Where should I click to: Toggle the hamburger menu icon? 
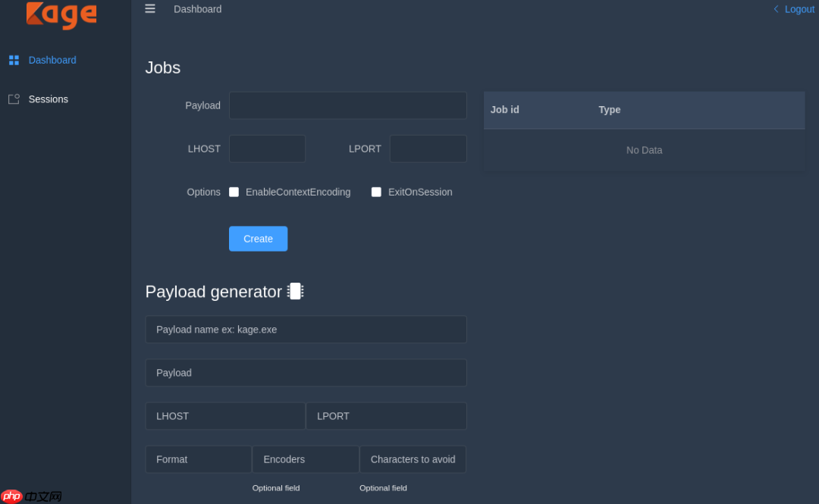click(150, 9)
